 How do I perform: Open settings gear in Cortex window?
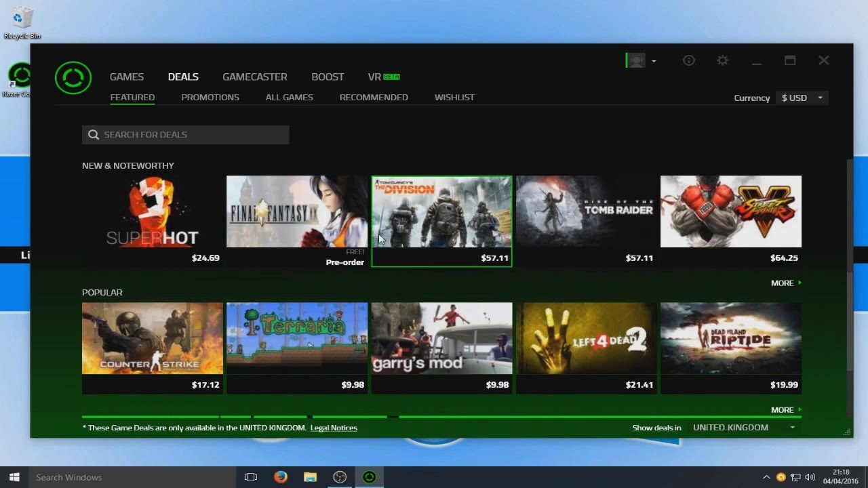(x=723, y=60)
